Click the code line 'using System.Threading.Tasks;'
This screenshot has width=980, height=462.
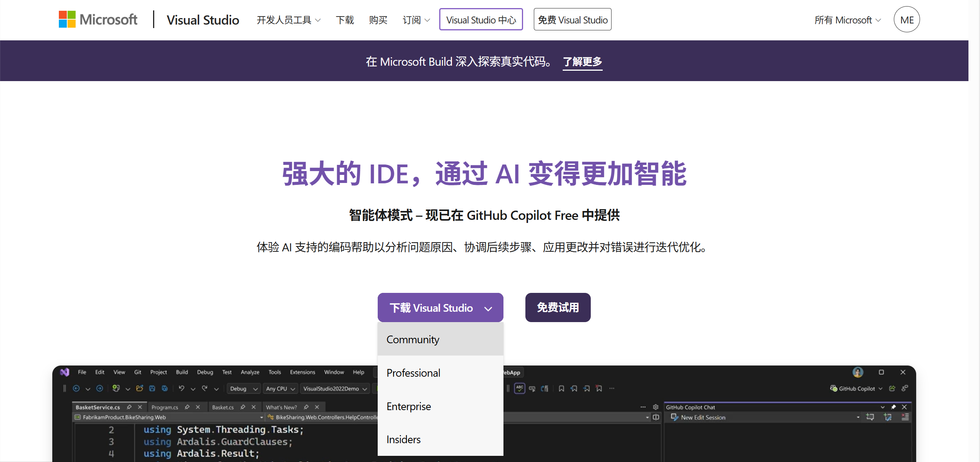tap(223, 430)
